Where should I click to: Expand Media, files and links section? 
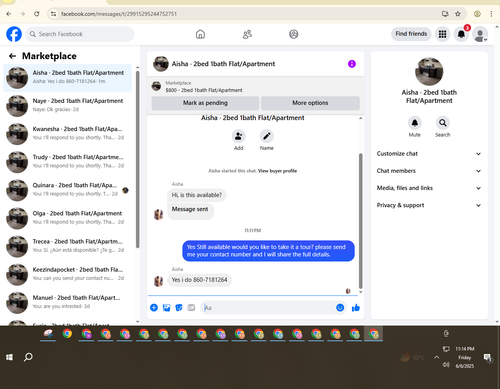coord(429,188)
